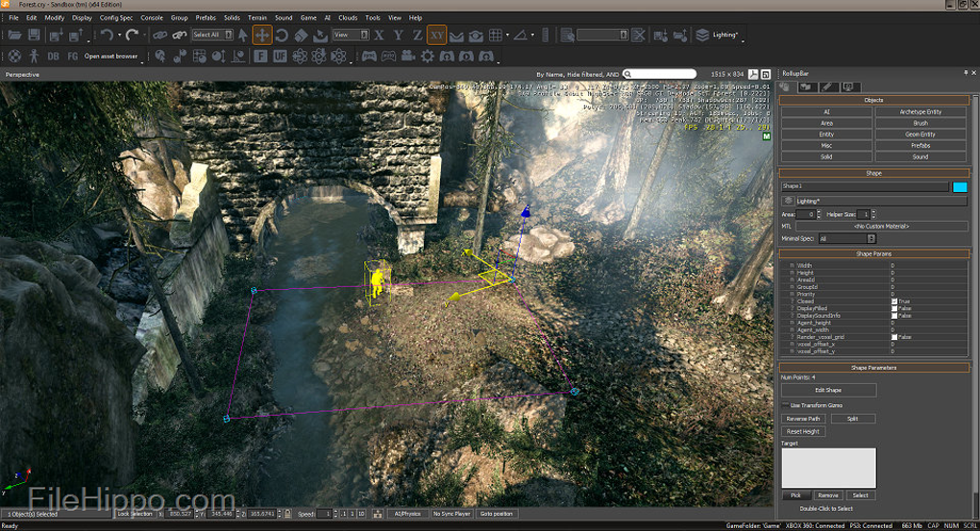Image resolution: width=980 pixels, height=531 pixels.
Task: Enable the DisplayFilled checkbox
Action: point(894,308)
